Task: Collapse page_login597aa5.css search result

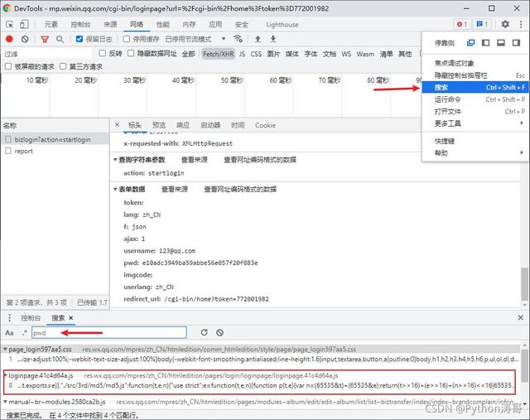Action: (5, 349)
